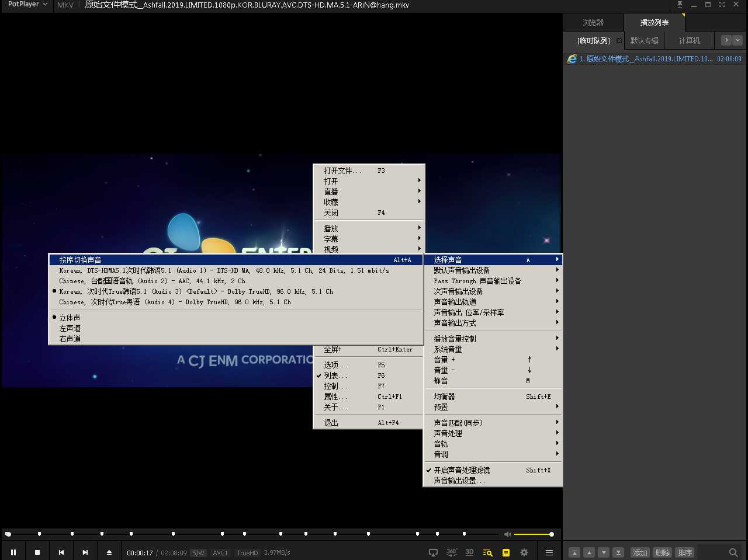Viewport: 748px width, 560px height.
Task: Move playlist item down one
Action: point(604,552)
